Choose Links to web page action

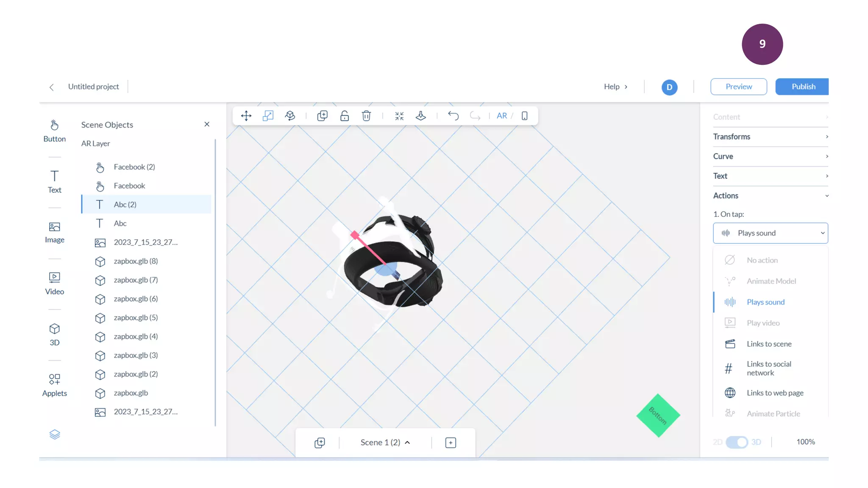775,393
